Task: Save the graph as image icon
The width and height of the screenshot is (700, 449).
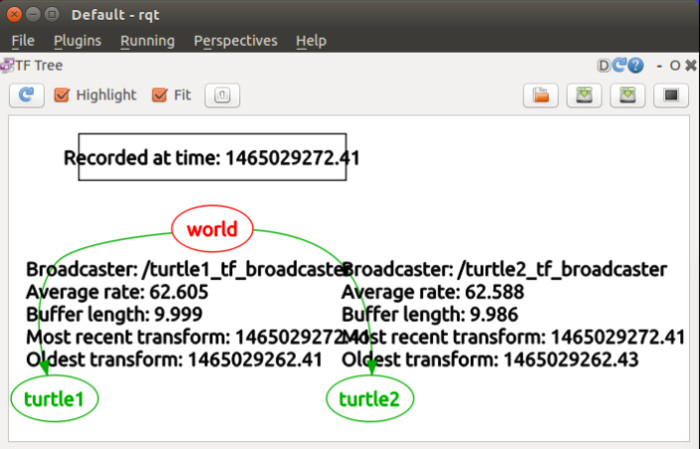Action: click(671, 95)
